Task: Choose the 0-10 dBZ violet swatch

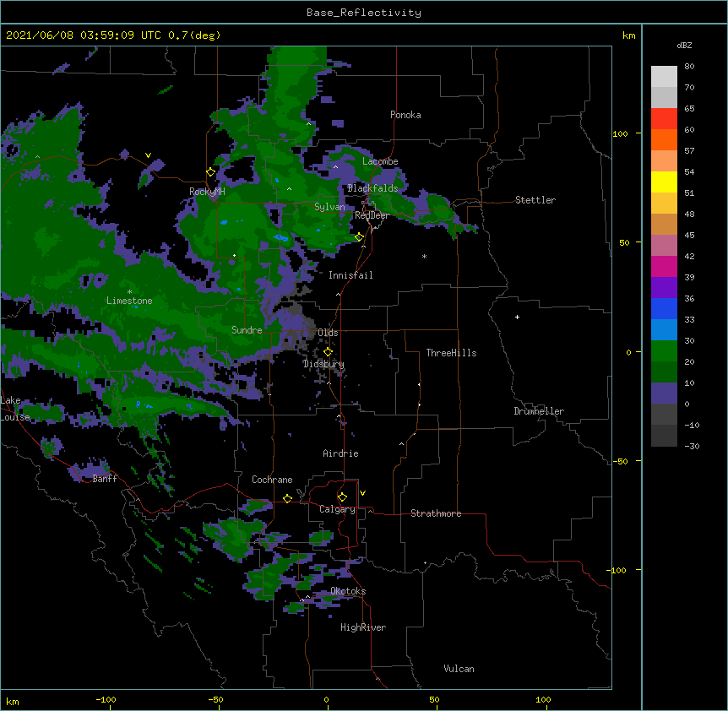Action: pos(664,393)
